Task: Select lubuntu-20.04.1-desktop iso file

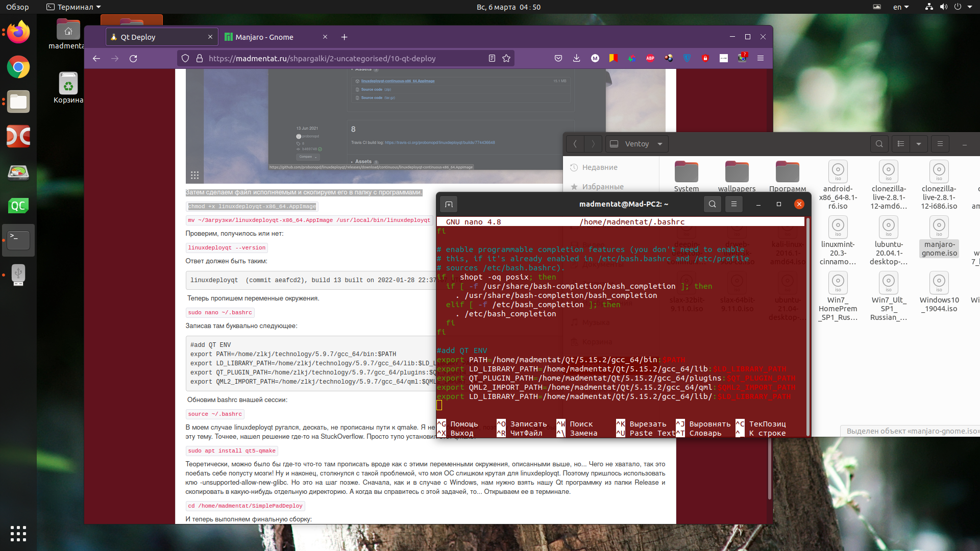Action: pyautogui.click(x=889, y=240)
